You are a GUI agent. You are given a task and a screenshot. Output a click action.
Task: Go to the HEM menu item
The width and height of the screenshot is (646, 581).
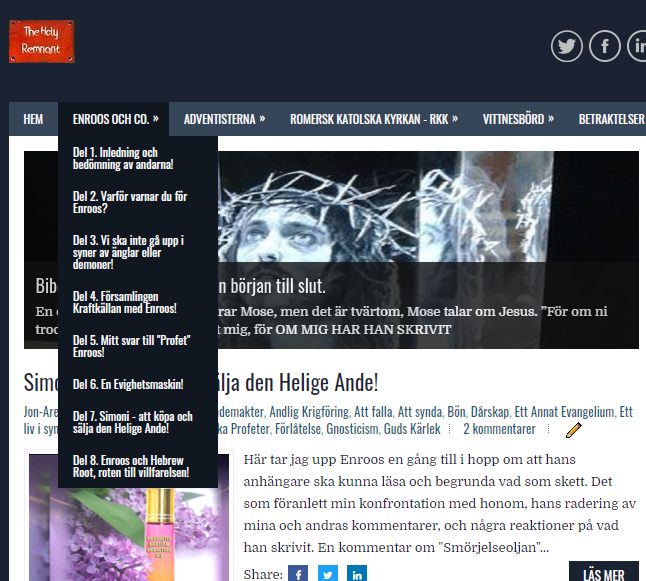pos(33,119)
